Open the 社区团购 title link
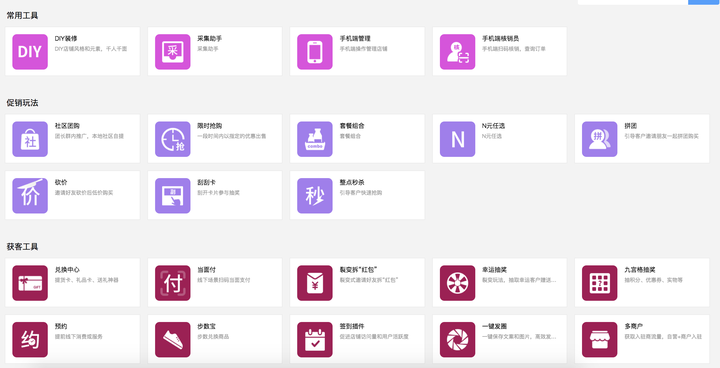Screen dimensions: 720x368 pyautogui.click(x=67, y=126)
